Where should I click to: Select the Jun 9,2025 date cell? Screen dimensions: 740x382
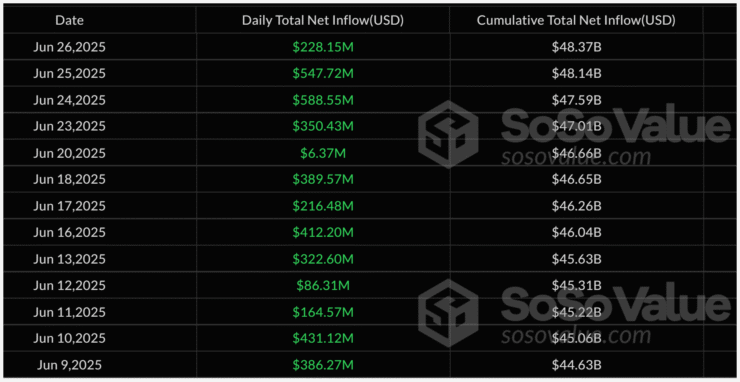pyautogui.click(x=69, y=365)
